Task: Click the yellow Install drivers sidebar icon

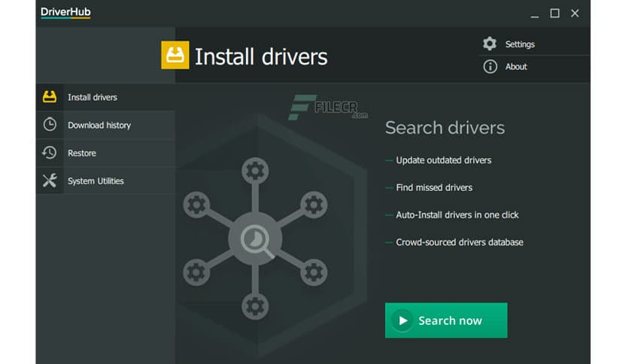Action: tap(50, 96)
